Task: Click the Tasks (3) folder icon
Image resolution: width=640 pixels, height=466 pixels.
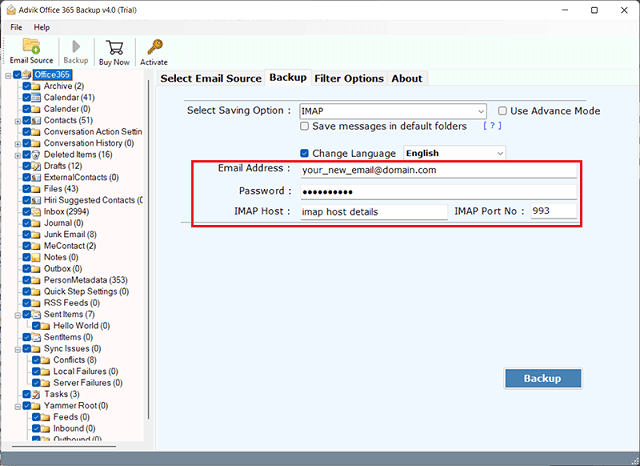Action: point(36,395)
